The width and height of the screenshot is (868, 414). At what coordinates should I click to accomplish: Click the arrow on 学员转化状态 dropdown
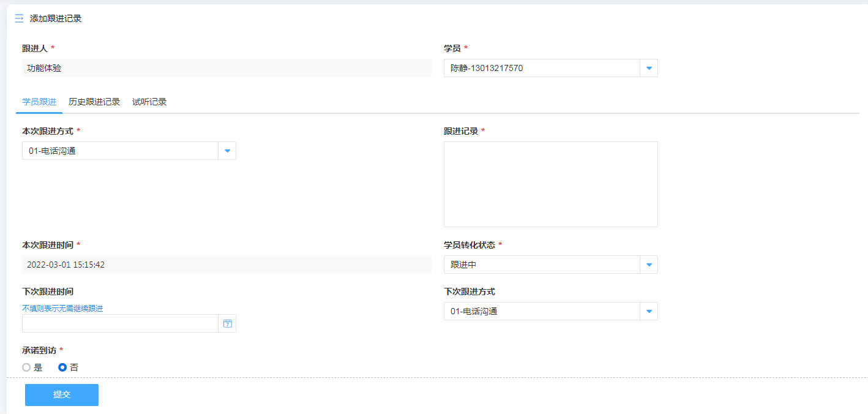tap(649, 265)
